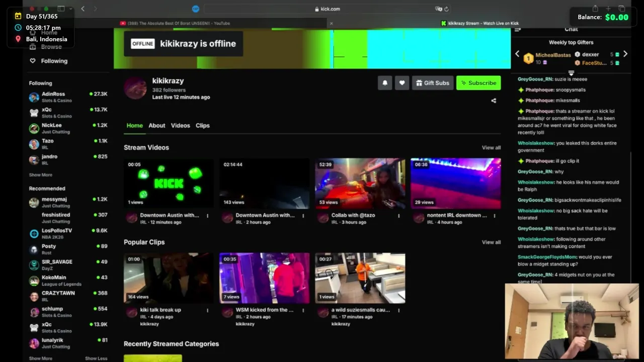The width and height of the screenshot is (644, 362).
Task: Open nontent IRL downtown video thumbnail
Action: pos(455,184)
